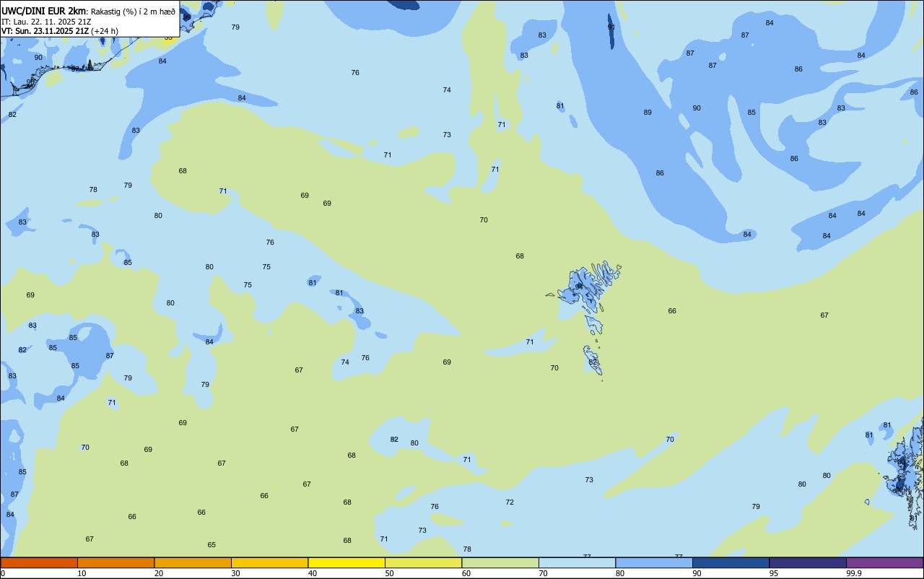Choose the 80–90 medium blue legend swatch

(654, 562)
